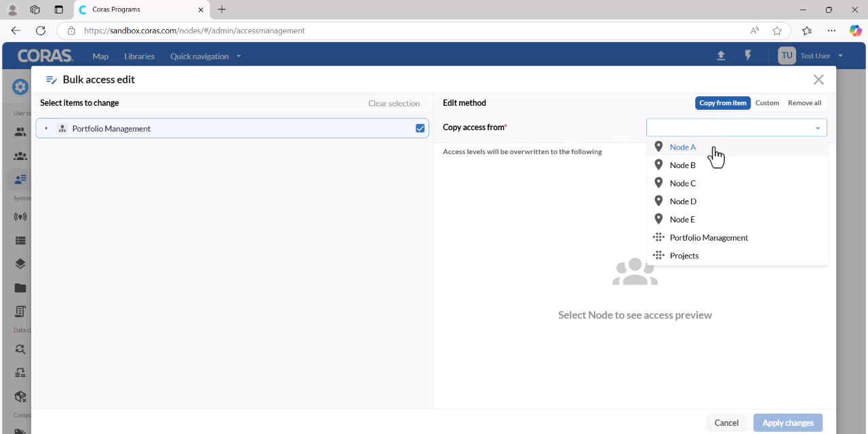Open the Libraries menu item
Image resolution: width=868 pixels, height=434 pixels.
(139, 56)
